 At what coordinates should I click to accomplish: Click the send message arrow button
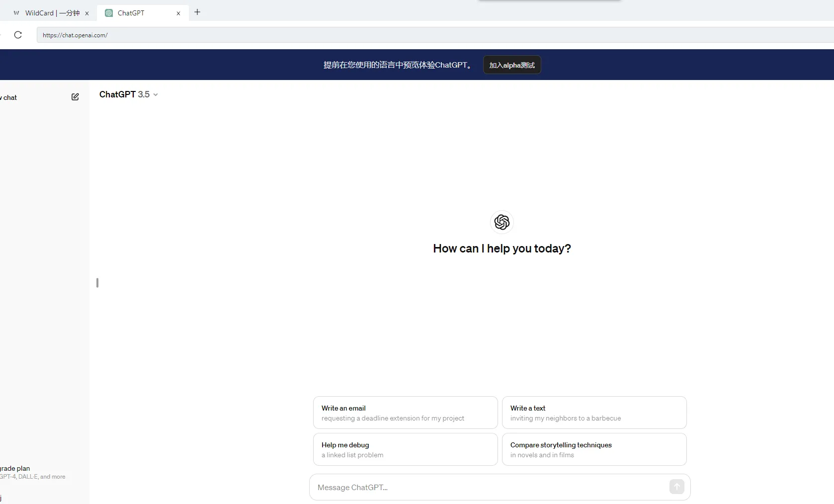[x=676, y=487]
